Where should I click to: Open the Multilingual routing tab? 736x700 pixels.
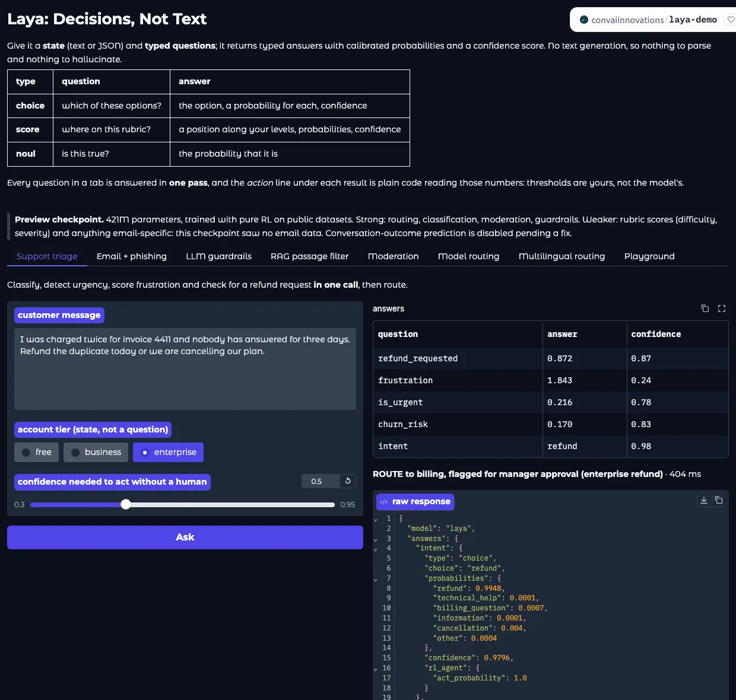pos(562,256)
